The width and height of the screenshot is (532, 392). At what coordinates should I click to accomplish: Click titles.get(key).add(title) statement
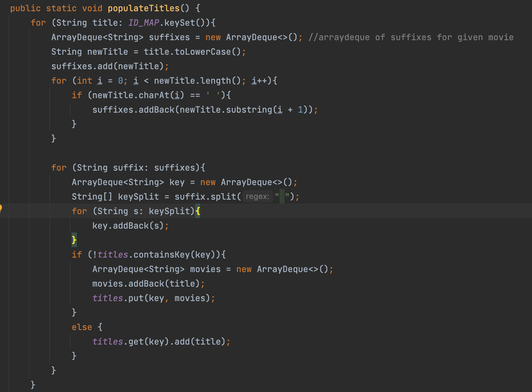tap(161, 342)
